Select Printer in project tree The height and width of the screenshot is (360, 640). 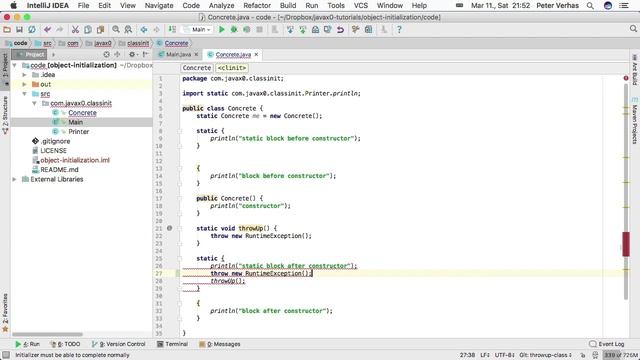pos(78,132)
